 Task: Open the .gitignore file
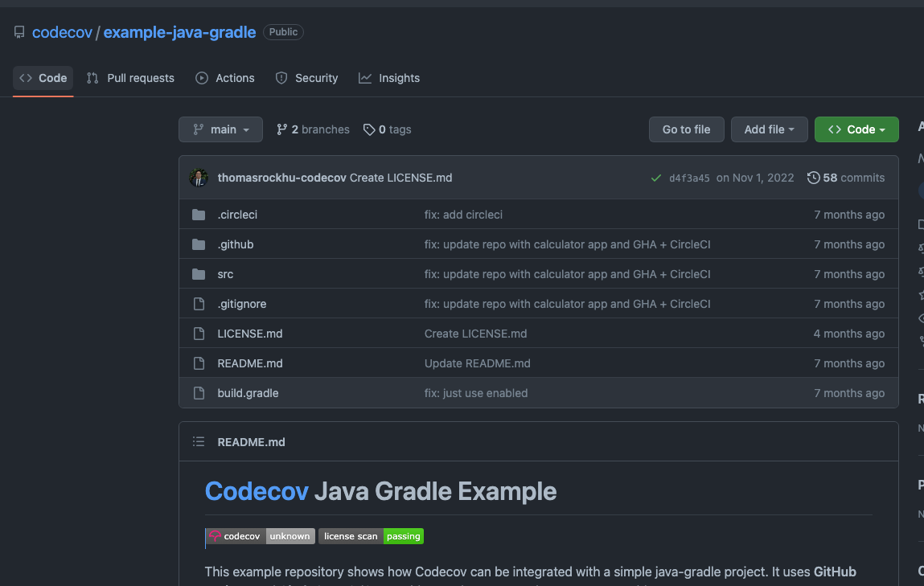pyautogui.click(x=241, y=304)
